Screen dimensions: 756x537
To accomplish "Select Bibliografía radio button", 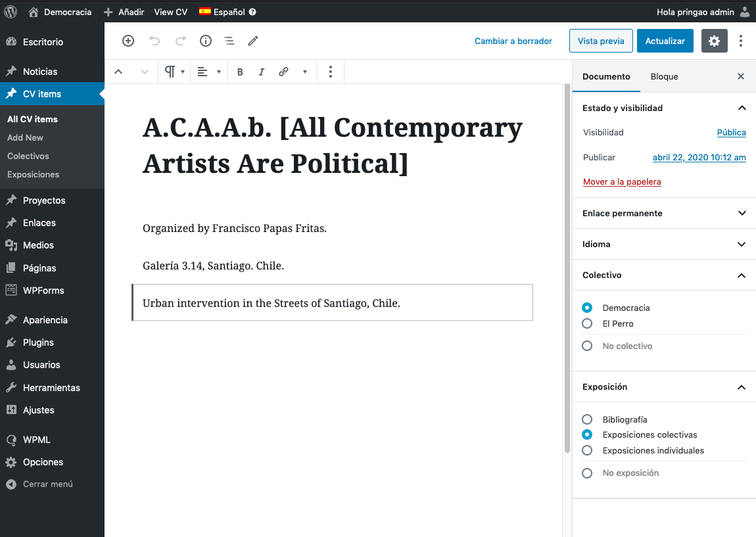I will 587,419.
